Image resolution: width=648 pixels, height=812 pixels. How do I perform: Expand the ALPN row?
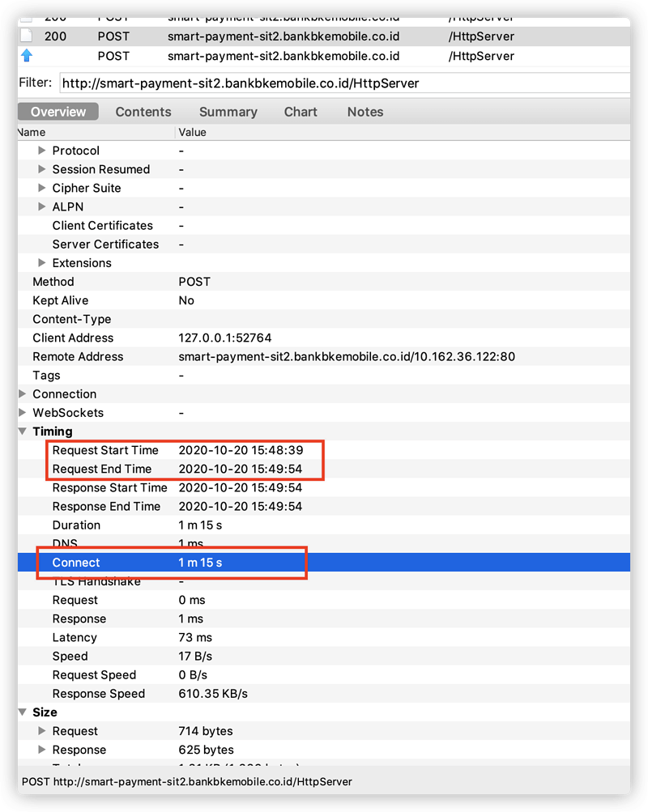pos(42,206)
